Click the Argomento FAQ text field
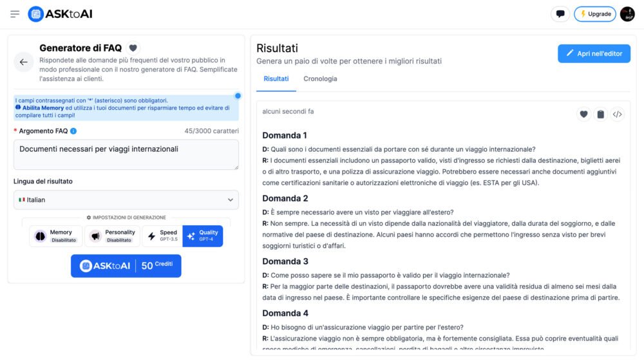 click(x=126, y=155)
